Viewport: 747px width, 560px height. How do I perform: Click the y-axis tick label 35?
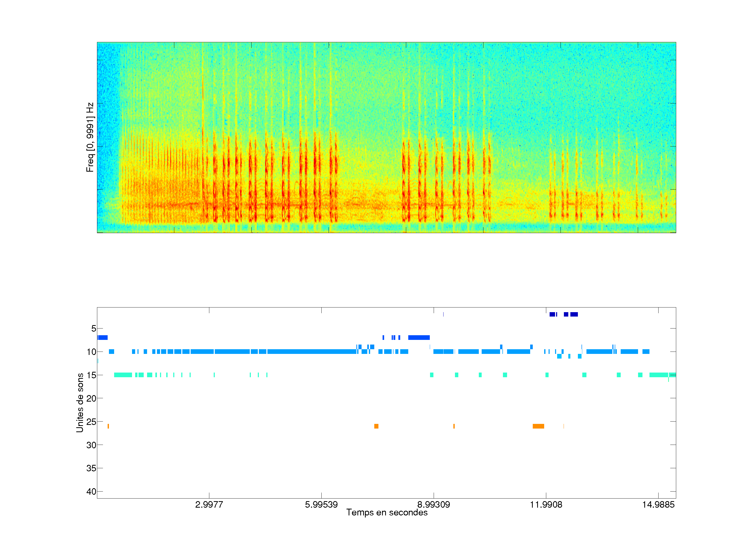click(91, 468)
